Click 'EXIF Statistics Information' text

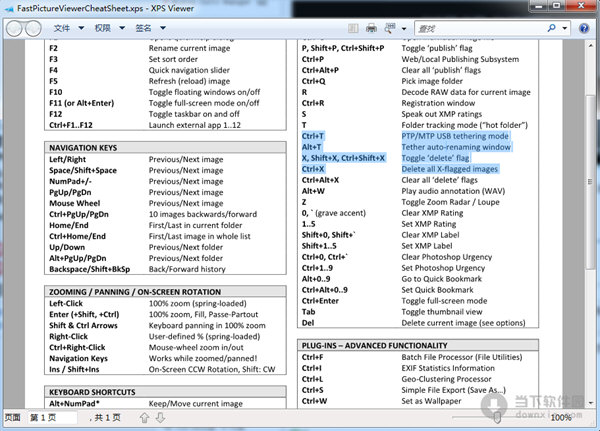tap(448, 368)
